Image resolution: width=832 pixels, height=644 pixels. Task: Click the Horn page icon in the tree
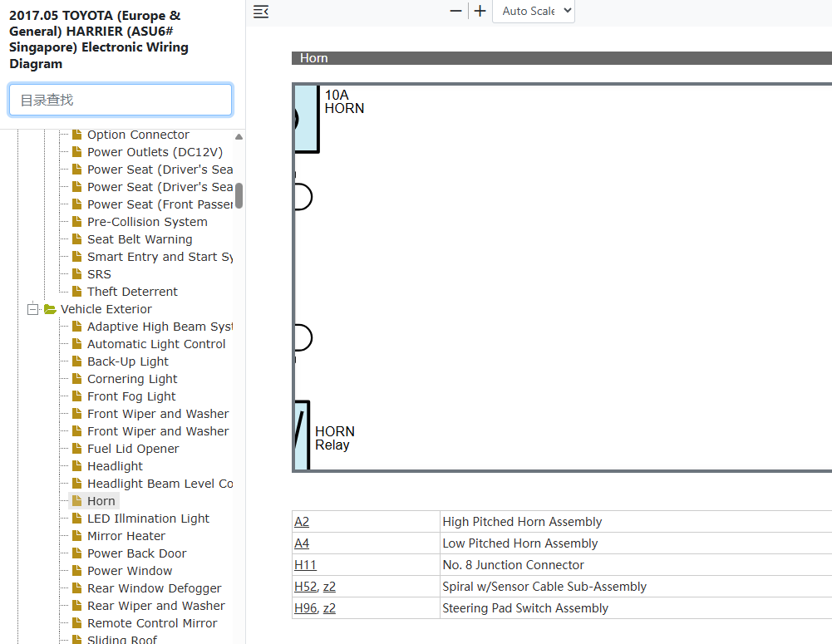point(77,501)
